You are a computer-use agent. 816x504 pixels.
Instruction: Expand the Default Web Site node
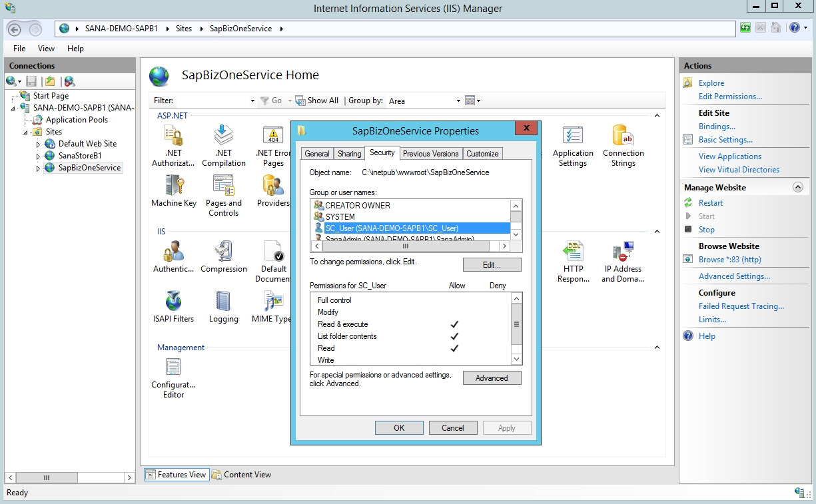(x=38, y=144)
